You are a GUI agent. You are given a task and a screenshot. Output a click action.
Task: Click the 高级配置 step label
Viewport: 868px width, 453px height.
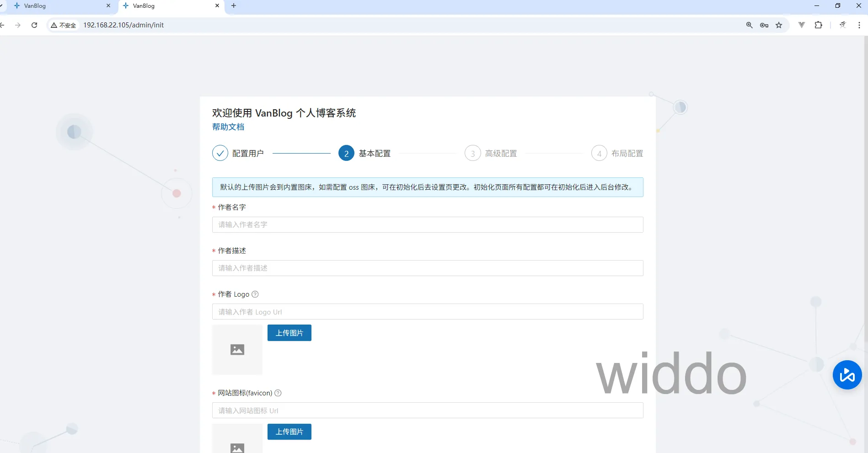[x=501, y=154]
